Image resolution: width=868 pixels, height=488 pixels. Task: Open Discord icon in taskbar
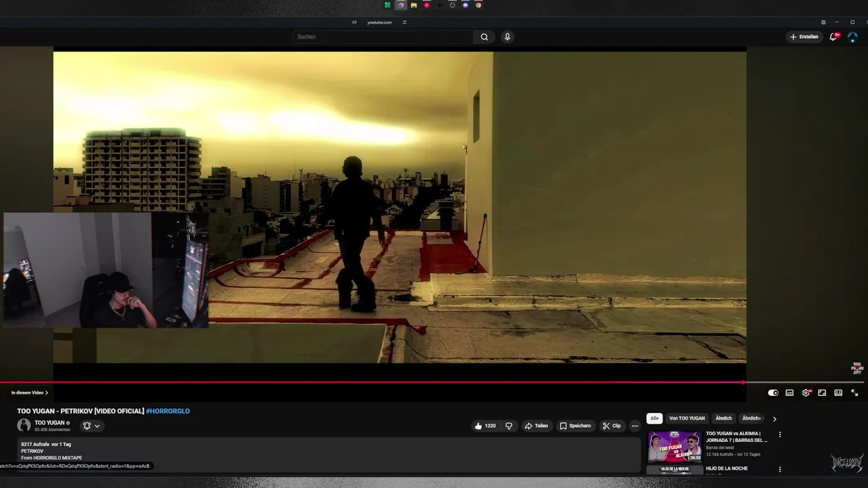(465, 5)
